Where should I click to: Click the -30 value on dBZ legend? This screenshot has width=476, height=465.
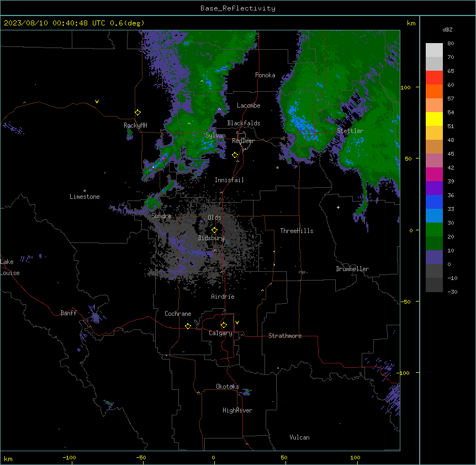click(x=452, y=292)
